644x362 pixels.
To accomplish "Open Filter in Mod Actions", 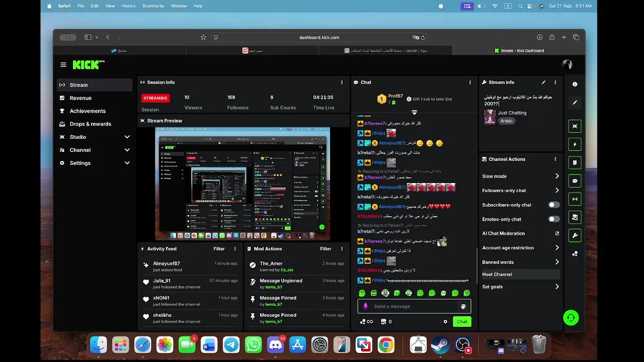I will (x=326, y=249).
